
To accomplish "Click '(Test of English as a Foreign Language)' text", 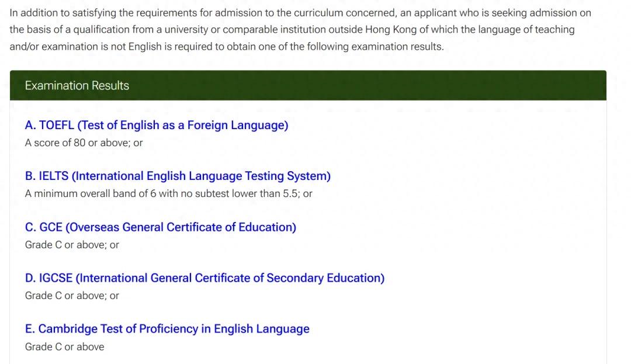I will point(182,125).
